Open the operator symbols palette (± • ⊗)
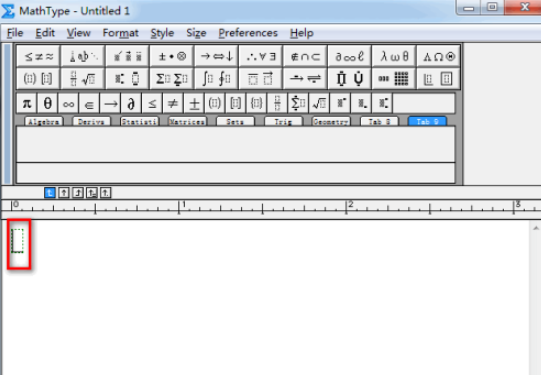Screen dimensions: 541x375 [172, 56]
